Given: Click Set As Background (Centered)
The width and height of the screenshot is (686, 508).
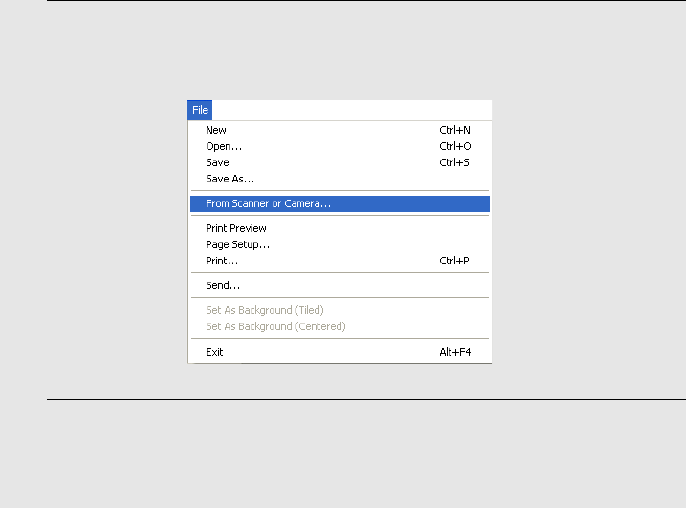Looking at the screenshot, I should (x=275, y=326).
